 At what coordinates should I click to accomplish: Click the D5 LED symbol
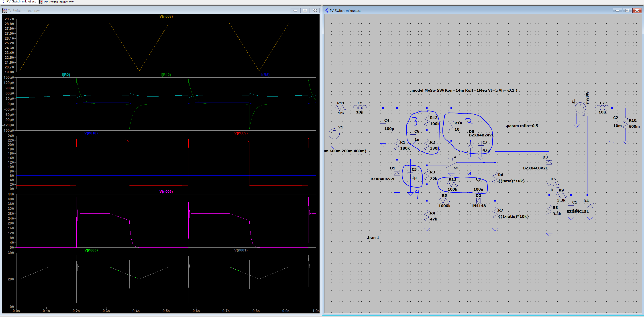[x=549, y=184]
